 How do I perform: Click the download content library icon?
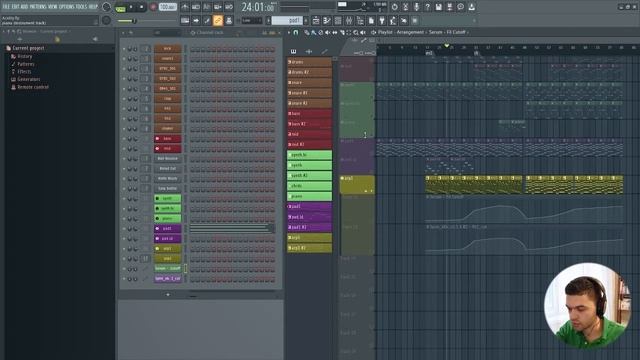[471, 7]
